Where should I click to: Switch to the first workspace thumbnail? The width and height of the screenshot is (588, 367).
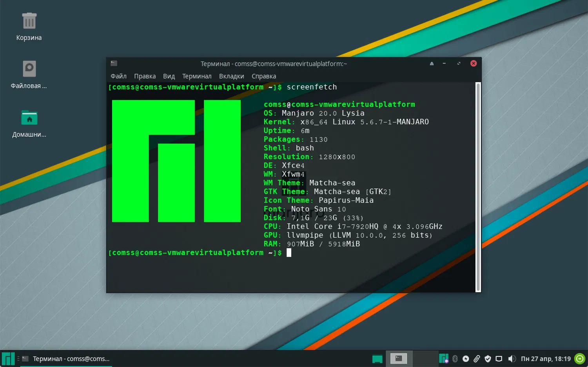click(x=399, y=359)
